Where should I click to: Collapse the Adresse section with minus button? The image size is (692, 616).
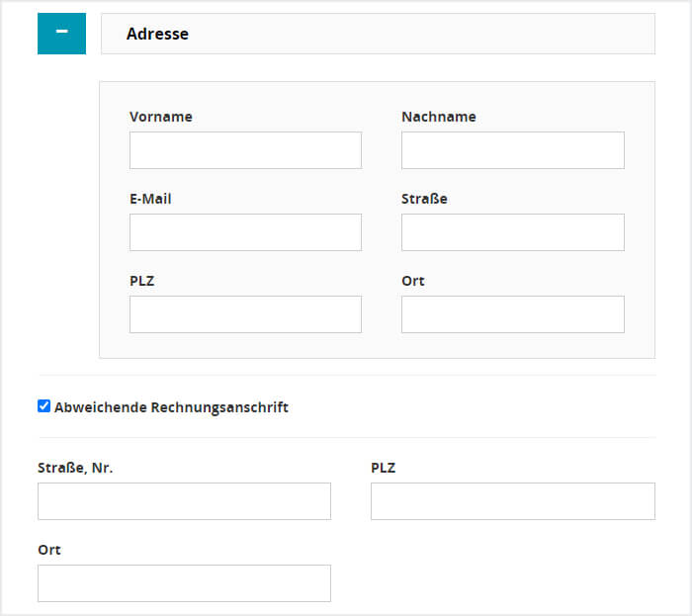61,34
